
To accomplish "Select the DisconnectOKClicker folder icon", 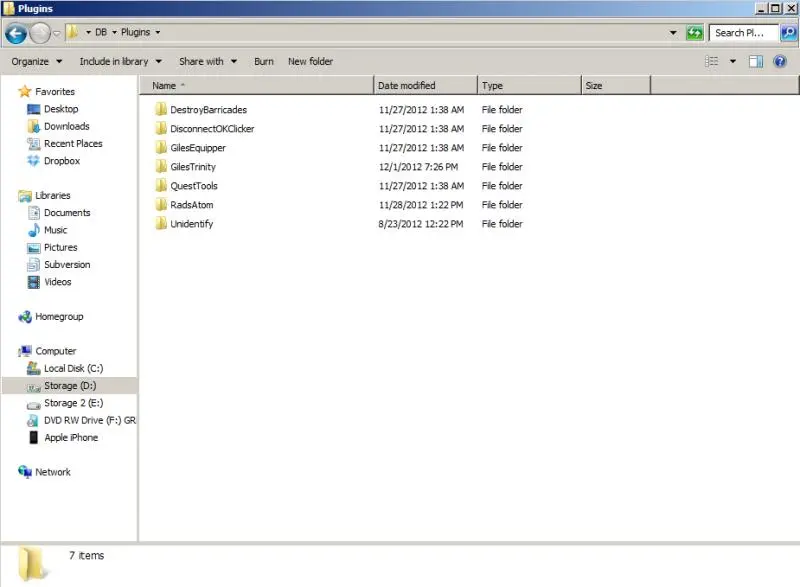I will (161, 128).
